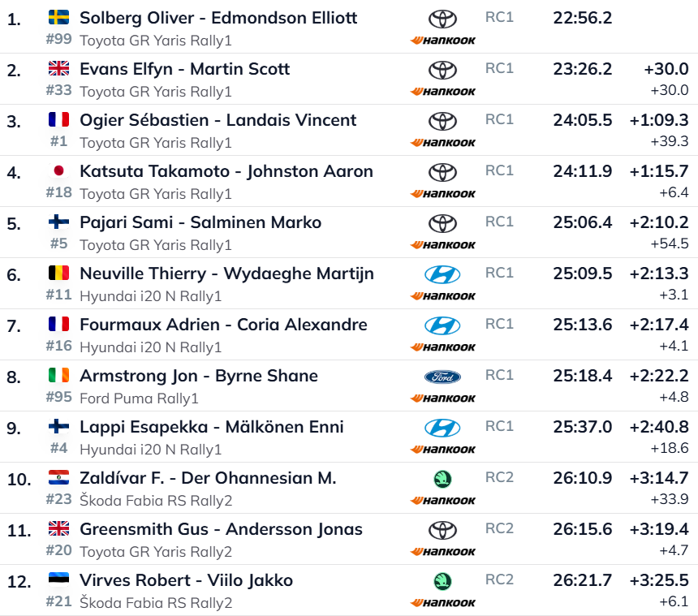Click the Hankook tyre logo in Ogier's row

[443, 143]
